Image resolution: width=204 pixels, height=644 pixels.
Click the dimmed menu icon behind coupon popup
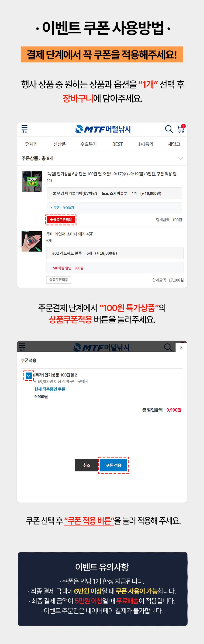(x=22, y=347)
